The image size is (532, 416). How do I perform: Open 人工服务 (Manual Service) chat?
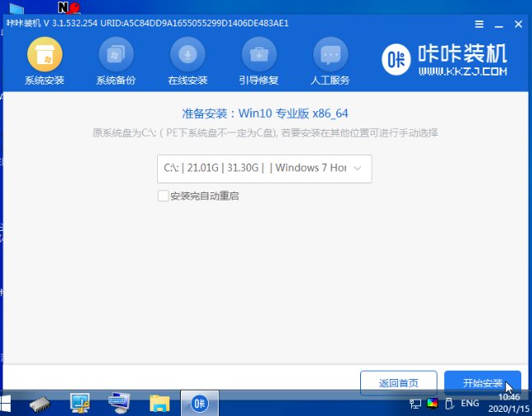[331, 62]
